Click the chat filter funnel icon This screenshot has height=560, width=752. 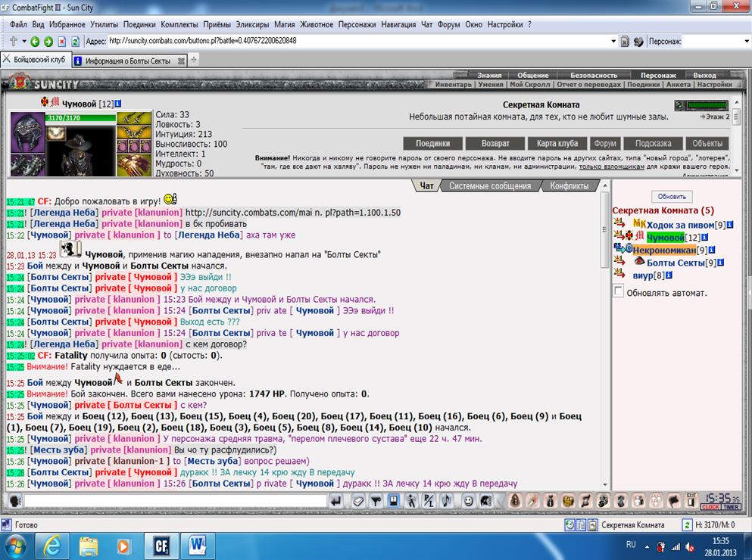click(x=376, y=501)
